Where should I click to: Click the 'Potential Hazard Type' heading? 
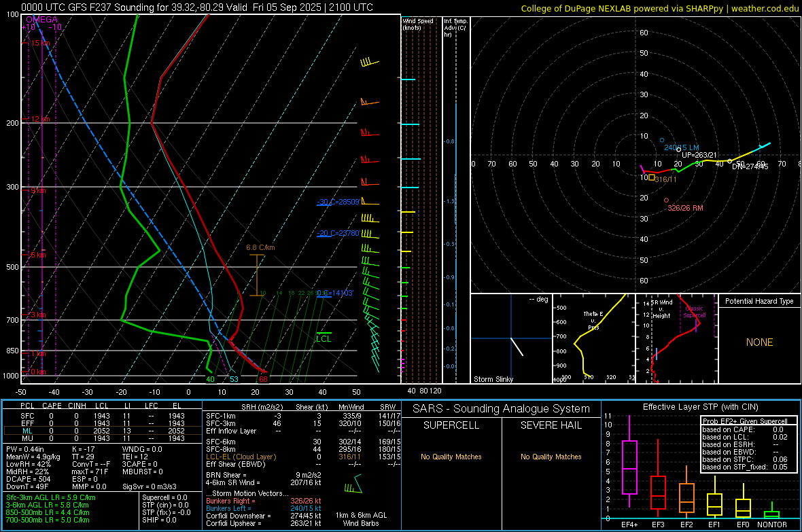pyautogui.click(x=759, y=301)
